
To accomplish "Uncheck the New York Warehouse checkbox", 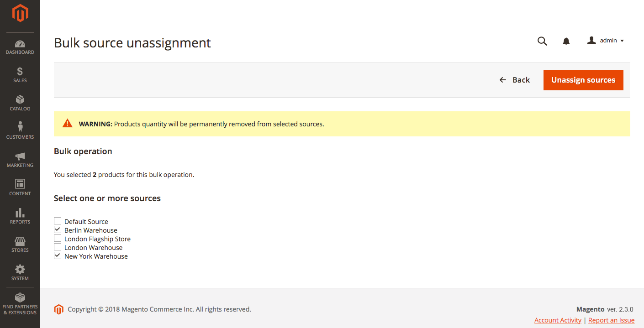I will [58, 256].
